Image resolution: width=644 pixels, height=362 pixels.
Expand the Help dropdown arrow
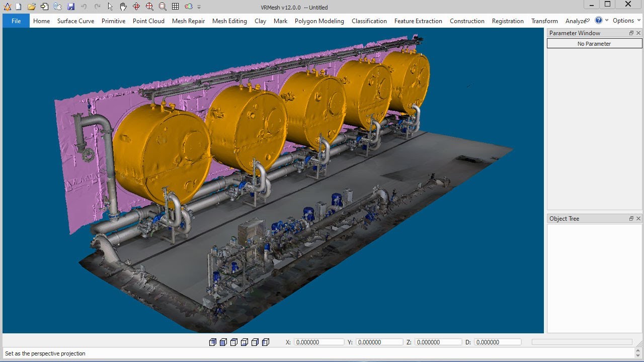(607, 21)
